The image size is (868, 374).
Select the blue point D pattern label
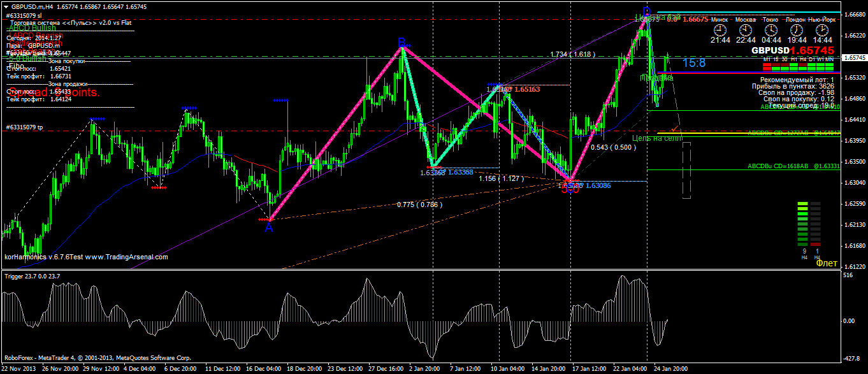(x=646, y=11)
